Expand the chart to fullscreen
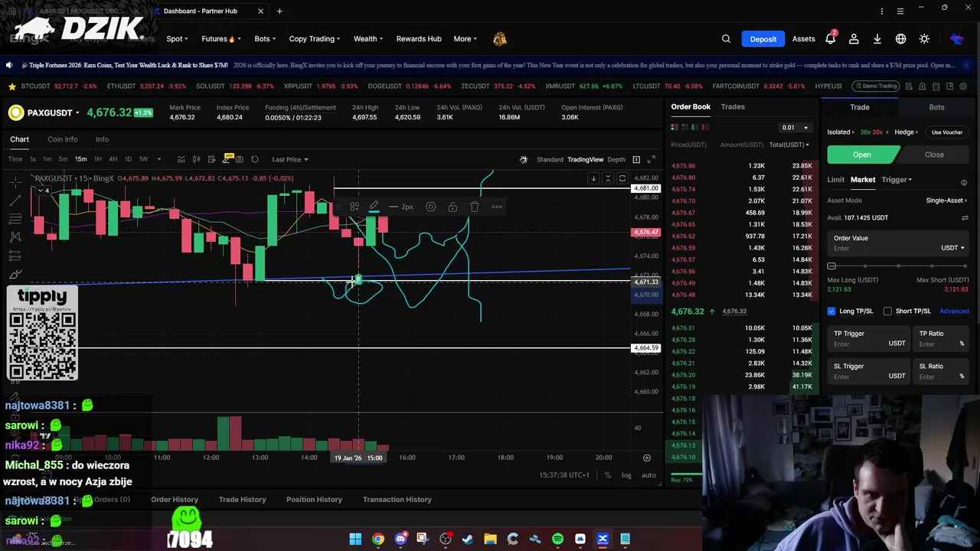 point(651,159)
